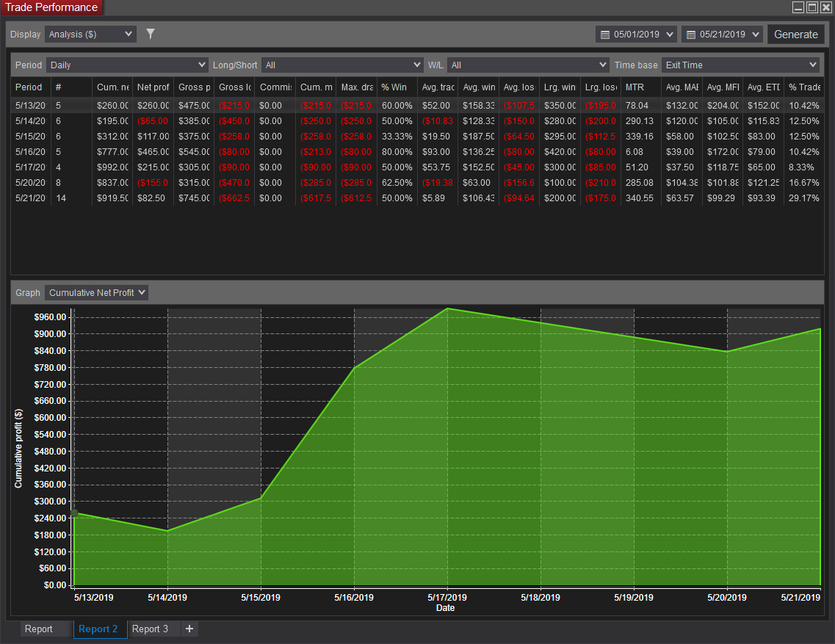Sort by the MTR column header
This screenshot has height=644, width=835.
tap(640, 87)
